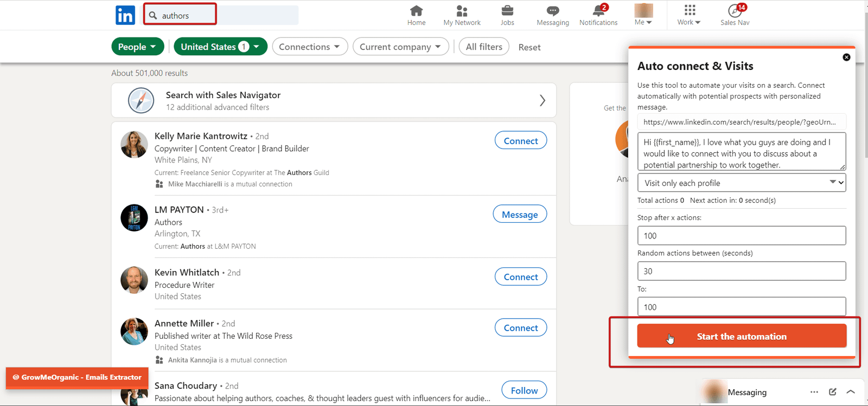Open Messaging bar options ellipsis
The image size is (868, 406).
point(814,392)
